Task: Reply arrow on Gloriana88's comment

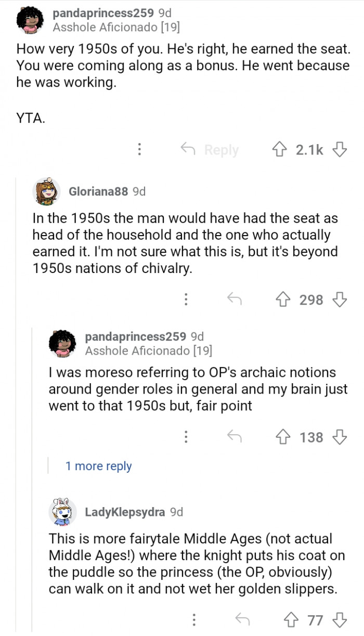Action: coord(234,300)
